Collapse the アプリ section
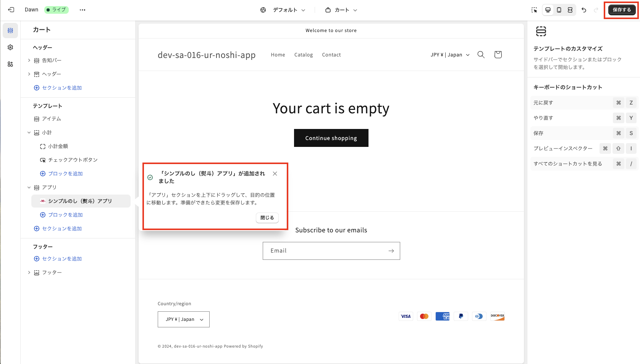This screenshot has height=364, width=640. click(x=29, y=187)
